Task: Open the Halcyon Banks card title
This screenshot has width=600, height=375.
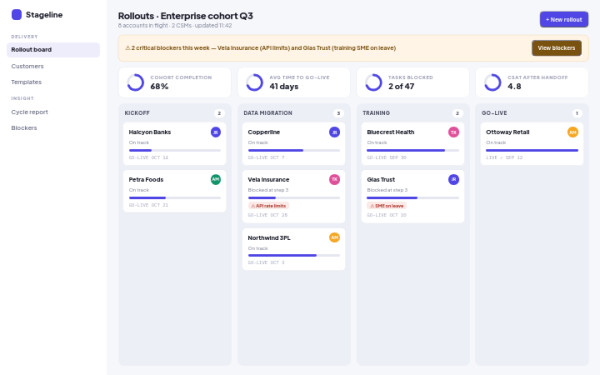Action: (x=150, y=132)
